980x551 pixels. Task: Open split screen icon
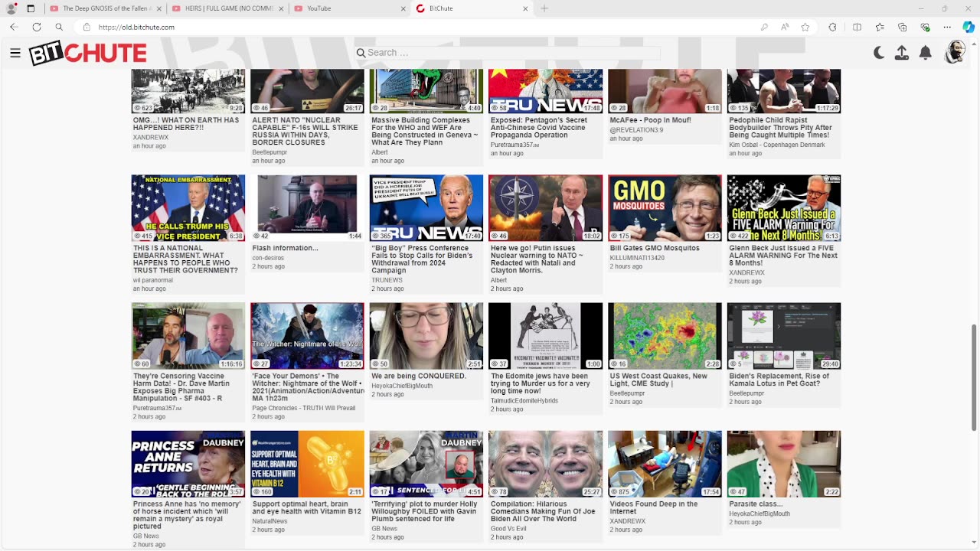pos(857,27)
